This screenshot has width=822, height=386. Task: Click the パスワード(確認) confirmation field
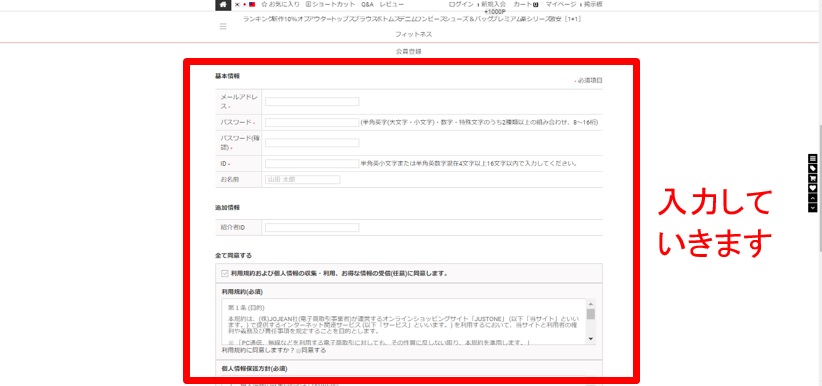(x=312, y=143)
